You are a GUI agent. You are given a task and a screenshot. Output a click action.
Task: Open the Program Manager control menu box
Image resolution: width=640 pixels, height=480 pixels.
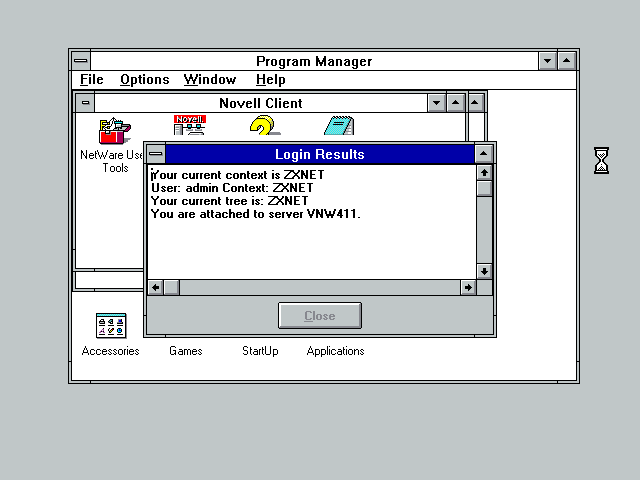point(81,61)
